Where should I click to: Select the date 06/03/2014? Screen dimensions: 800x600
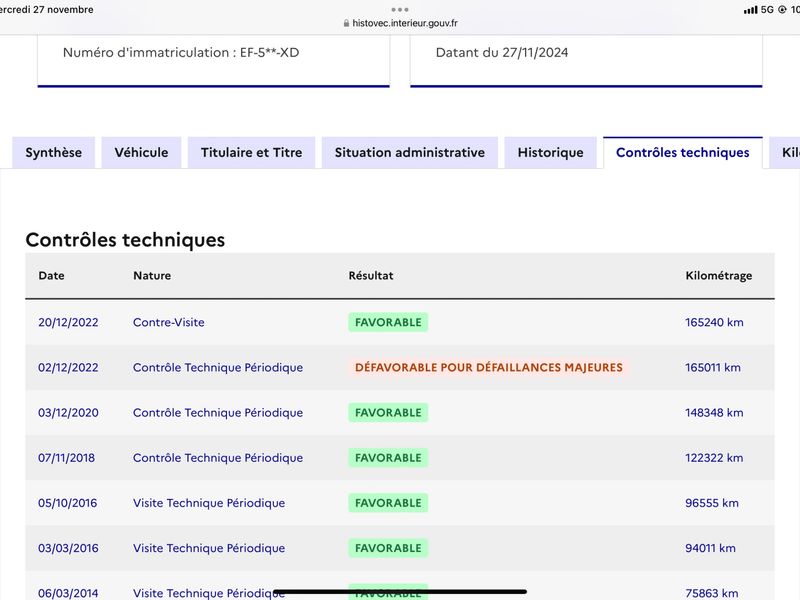(x=68, y=593)
